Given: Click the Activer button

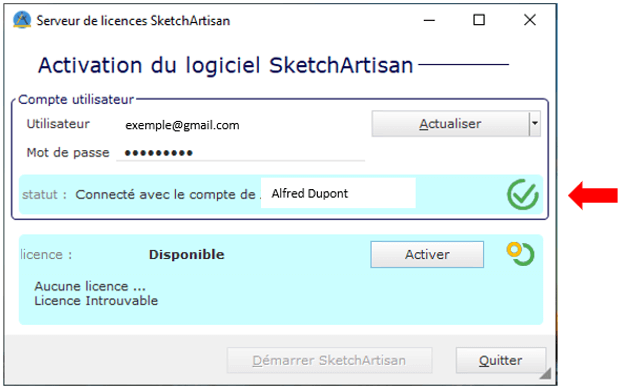Looking at the screenshot, I should pos(427,254).
